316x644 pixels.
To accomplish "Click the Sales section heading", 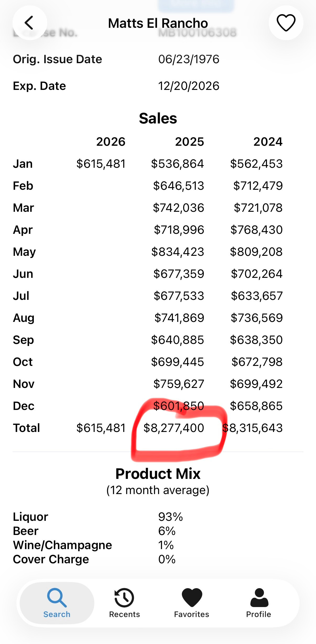I will 158,118.
